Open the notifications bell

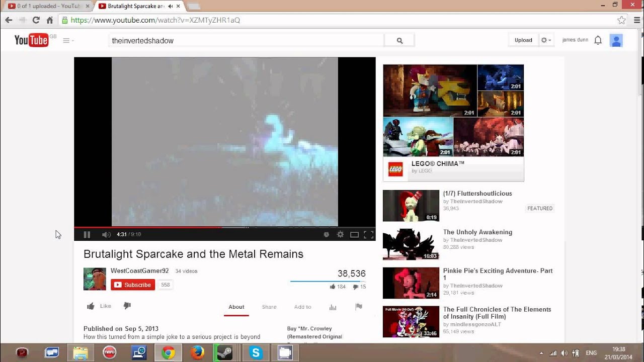[598, 40]
